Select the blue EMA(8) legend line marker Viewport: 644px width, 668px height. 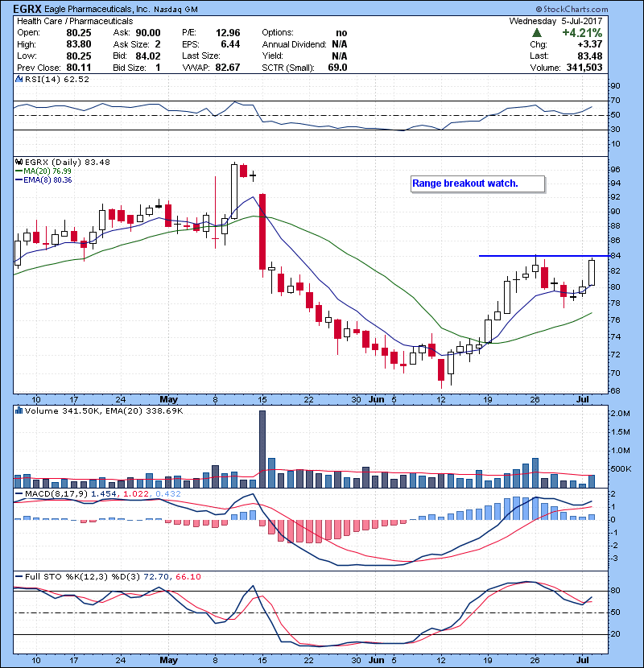pyautogui.click(x=19, y=180)
